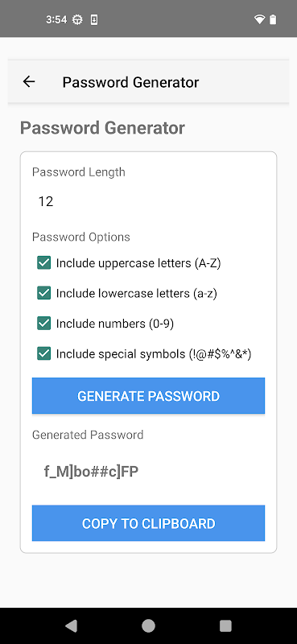This screenshot has height=644, width=297.
Task: Click the GENERATE PASSWORD button
Action: tap(148, 396)
